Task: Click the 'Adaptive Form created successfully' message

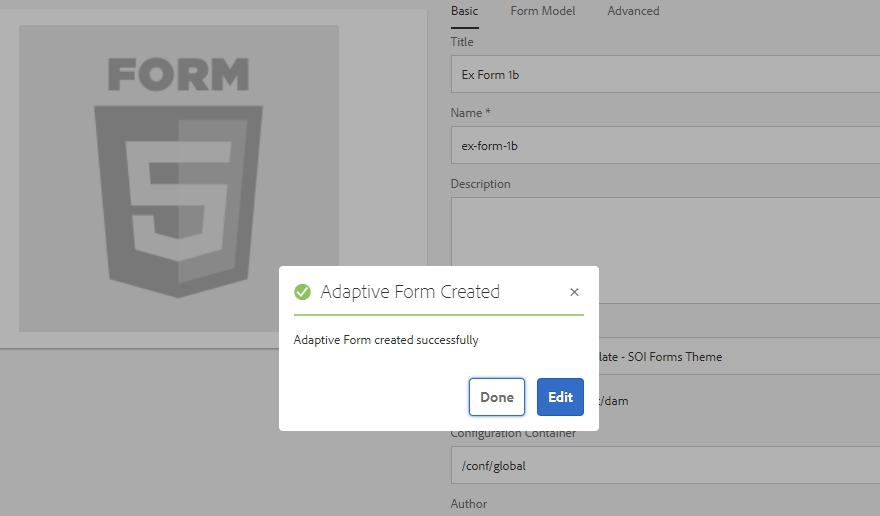Action: coord(386,340)
